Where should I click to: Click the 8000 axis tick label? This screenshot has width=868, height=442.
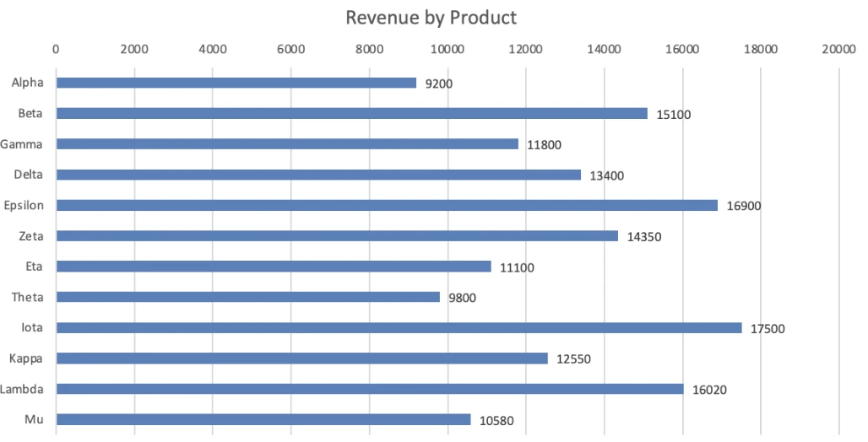[369, 49]
